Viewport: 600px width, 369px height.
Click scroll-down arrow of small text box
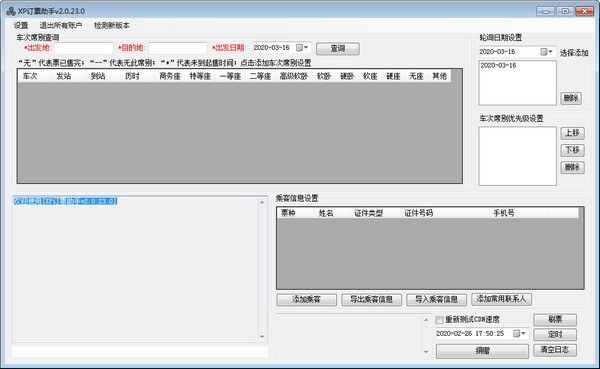(x=426, y=352)
